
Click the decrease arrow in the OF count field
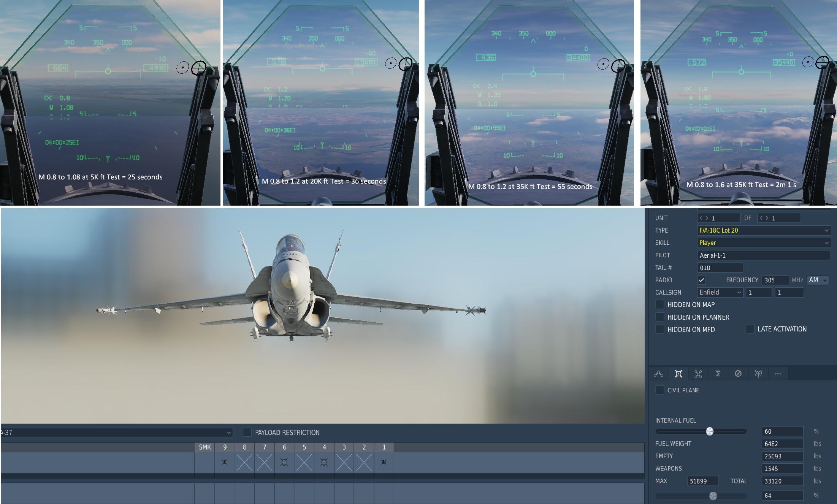[x=761, y=218]
